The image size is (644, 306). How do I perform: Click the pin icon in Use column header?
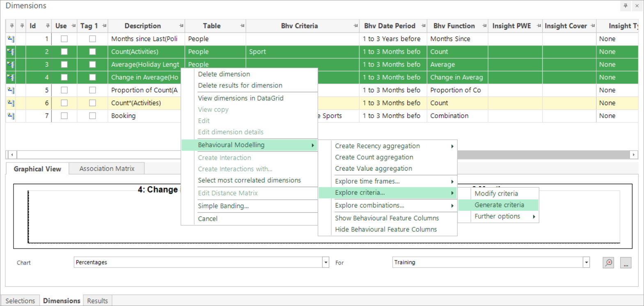pyautogui.click(x=73, y=26)
